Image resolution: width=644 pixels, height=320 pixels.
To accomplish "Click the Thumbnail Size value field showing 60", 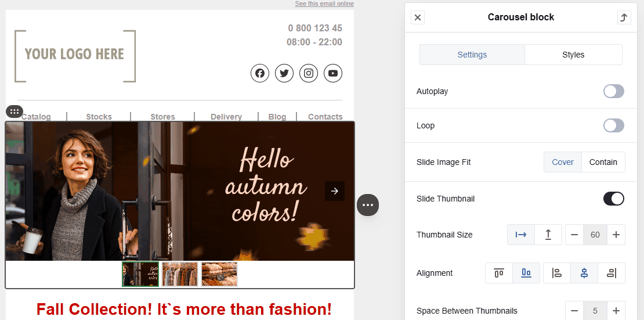I will pos(595,235).
